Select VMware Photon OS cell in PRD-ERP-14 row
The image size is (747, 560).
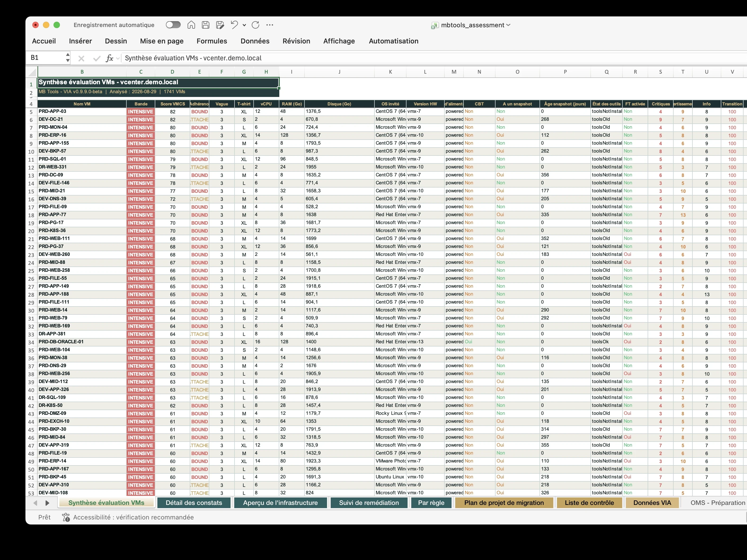pos(390,461)
